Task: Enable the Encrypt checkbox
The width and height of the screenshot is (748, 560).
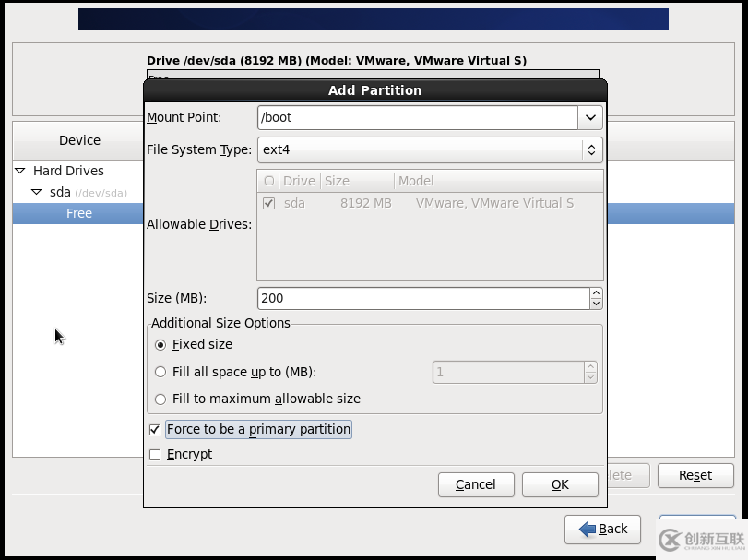Action: [155, 455]
